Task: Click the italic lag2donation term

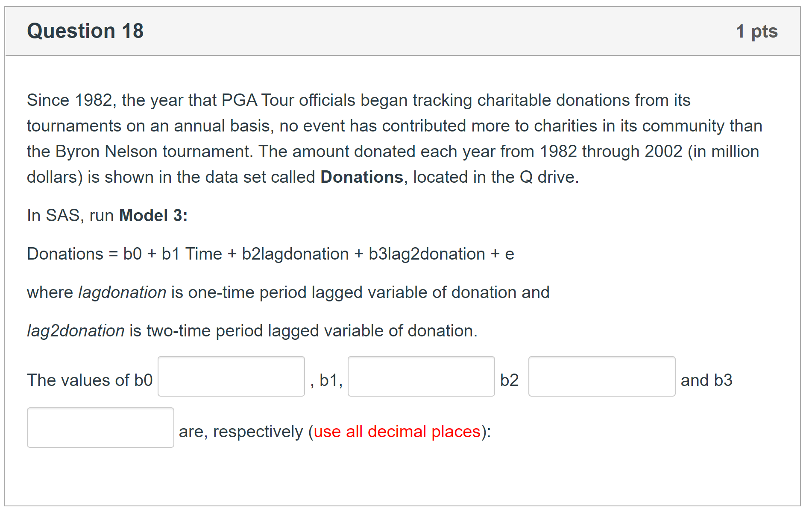Action: coord(76,331)
